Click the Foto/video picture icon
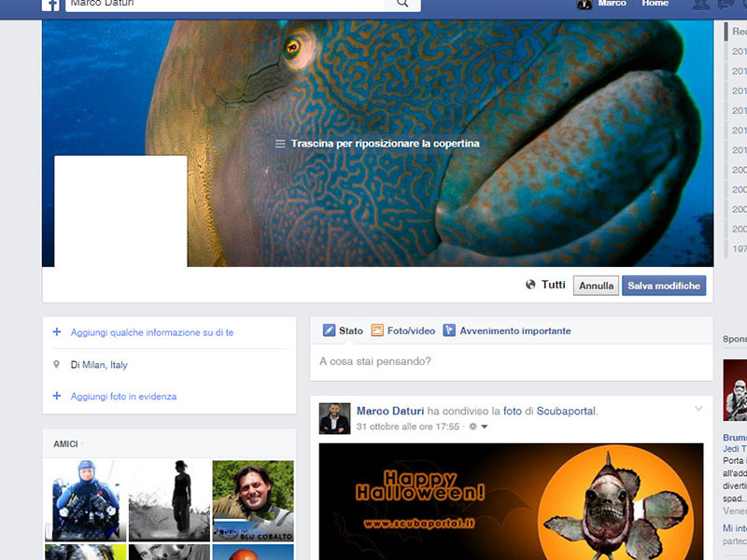The height and width of the screenshot is (560, 747). click(377, 330)
